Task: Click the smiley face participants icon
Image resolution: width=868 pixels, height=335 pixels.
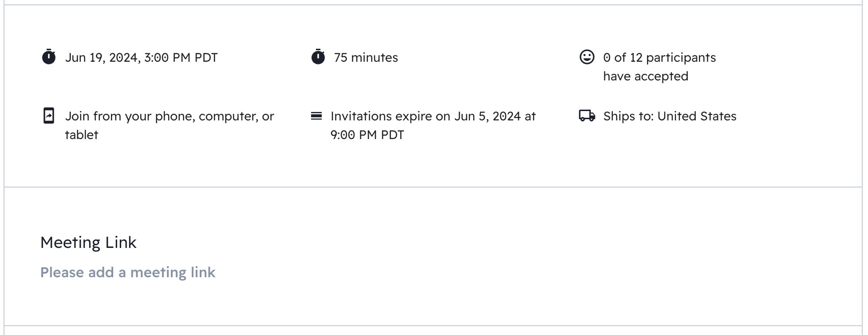Action: [x=587, y=57]
